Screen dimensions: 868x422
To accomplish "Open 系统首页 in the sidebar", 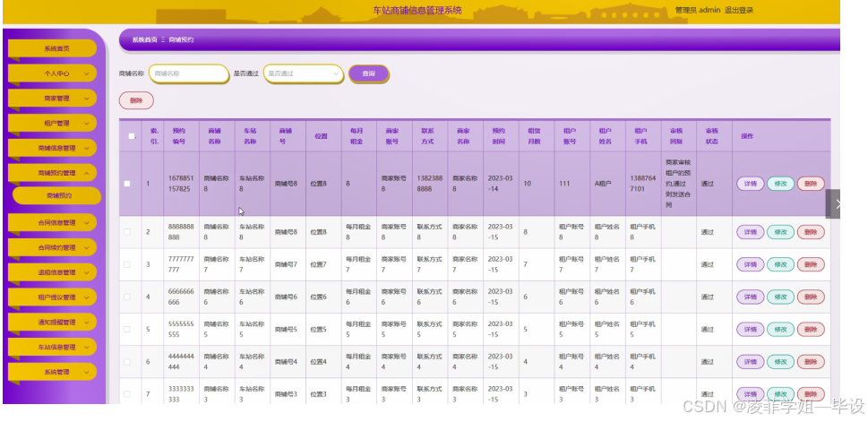I will tap(53, 48).
